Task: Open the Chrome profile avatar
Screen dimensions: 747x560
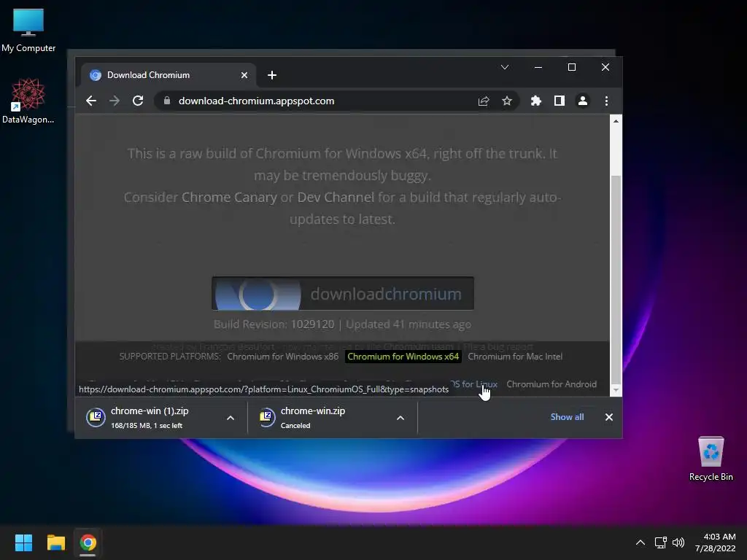Action: click(x=583, y=101)
